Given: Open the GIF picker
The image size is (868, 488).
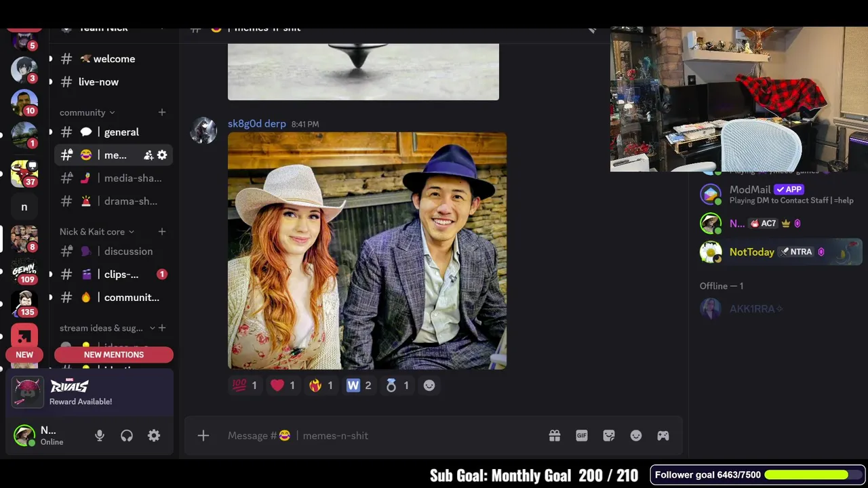Looking at the screenshot, I should click(x=582, y=436).
